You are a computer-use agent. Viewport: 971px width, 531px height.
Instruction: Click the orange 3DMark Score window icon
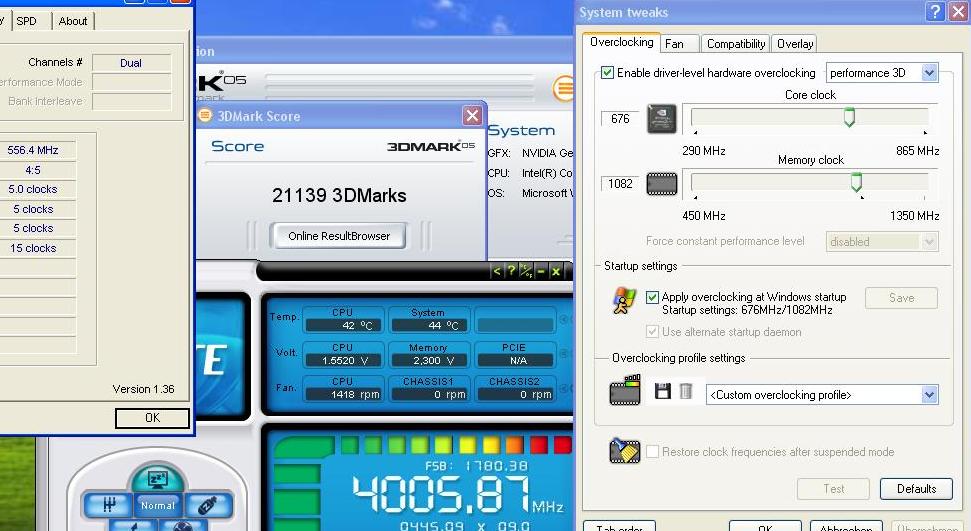206,115
